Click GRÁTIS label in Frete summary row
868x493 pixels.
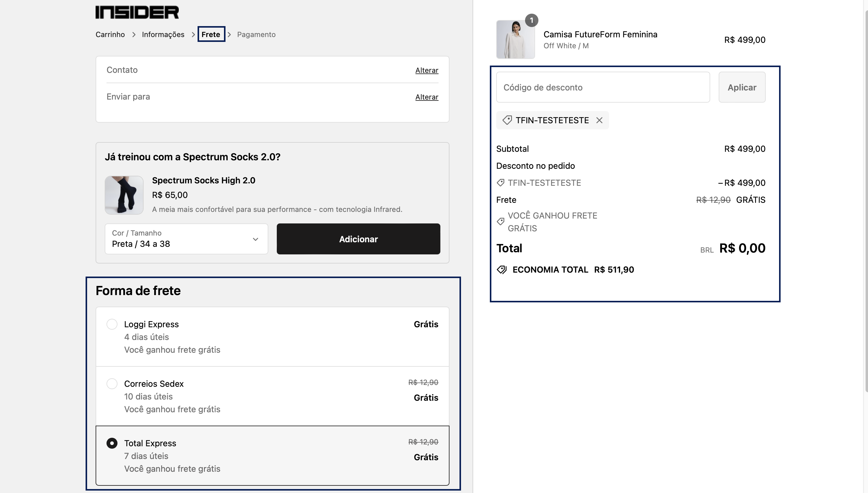(x=751, y=200)
